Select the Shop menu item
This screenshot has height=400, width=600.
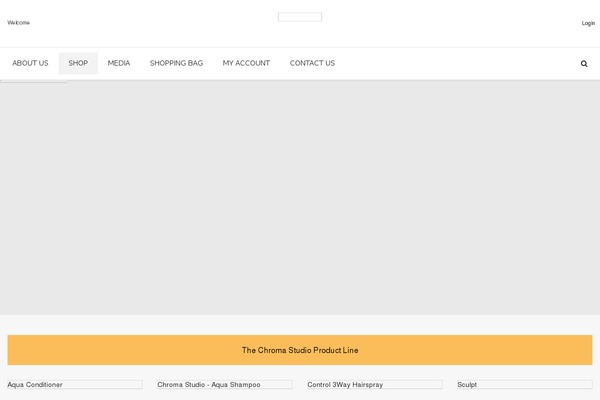pos(78,63)
